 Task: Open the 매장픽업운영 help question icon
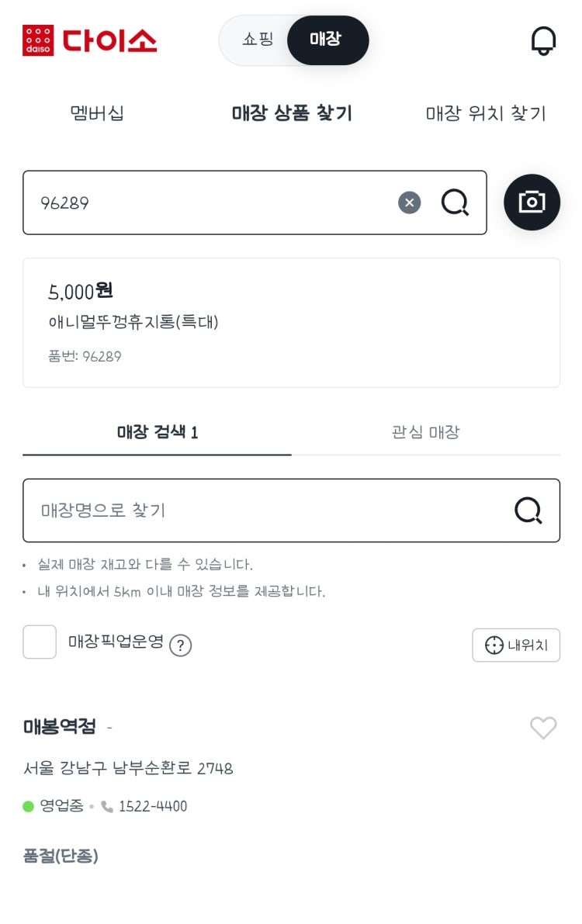pyautogui.click(x=181, y=645)
